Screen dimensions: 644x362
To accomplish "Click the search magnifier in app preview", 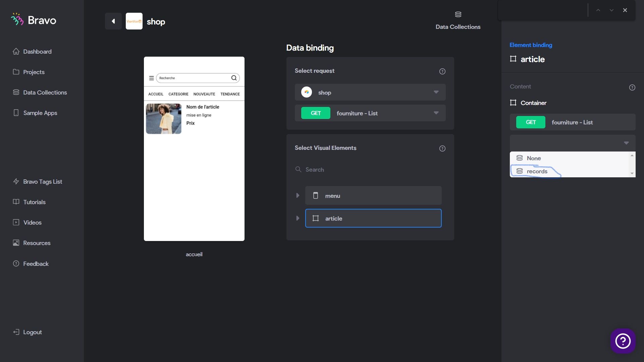I will pyautogui.click(x=234, y=78).
